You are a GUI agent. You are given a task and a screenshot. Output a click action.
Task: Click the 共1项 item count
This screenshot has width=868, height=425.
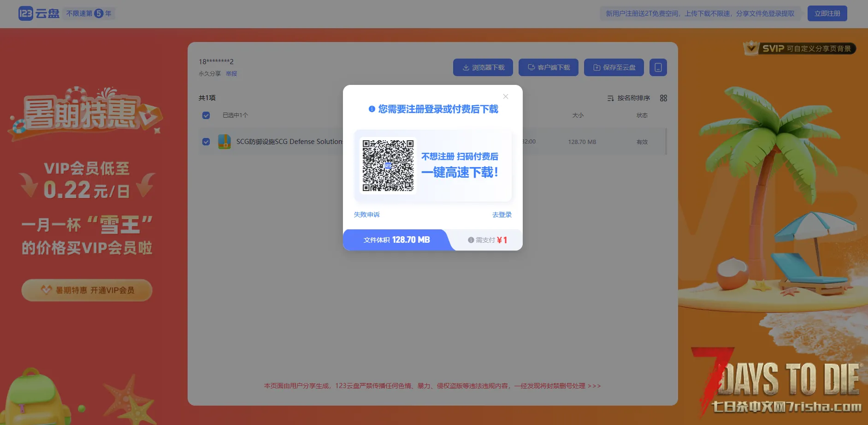point(207,98)
